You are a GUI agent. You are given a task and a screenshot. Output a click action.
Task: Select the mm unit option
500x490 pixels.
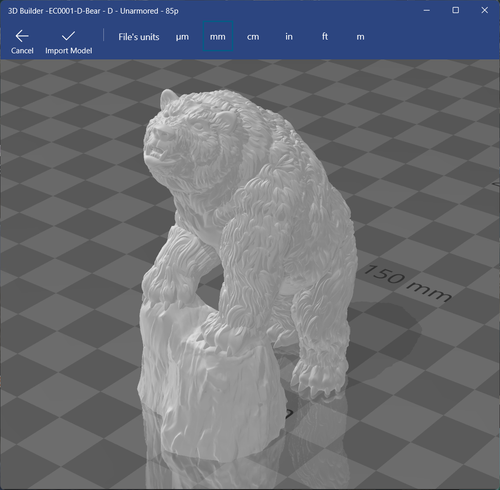tap(218, 36)
